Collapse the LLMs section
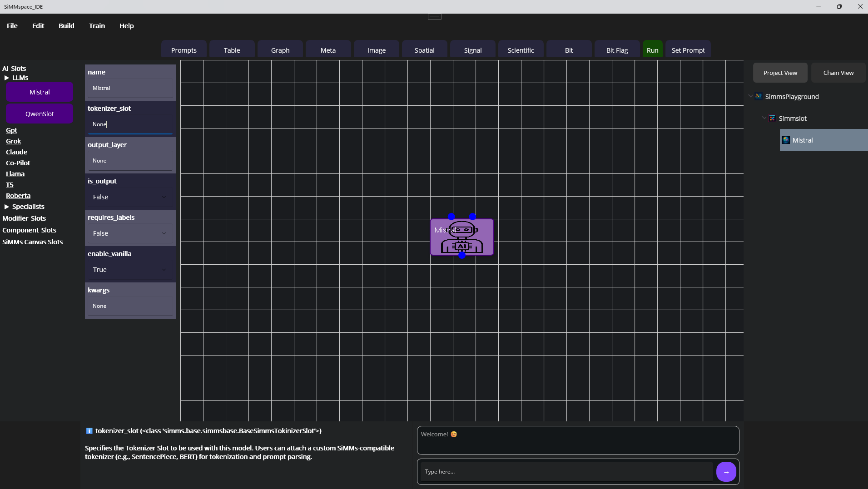The image size is (868, 489). pos(7,78)
